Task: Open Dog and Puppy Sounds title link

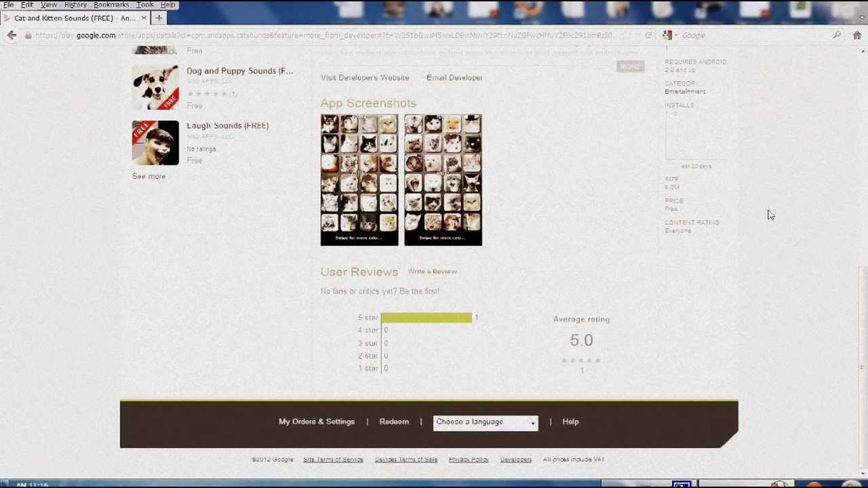Action: (240, 71)
